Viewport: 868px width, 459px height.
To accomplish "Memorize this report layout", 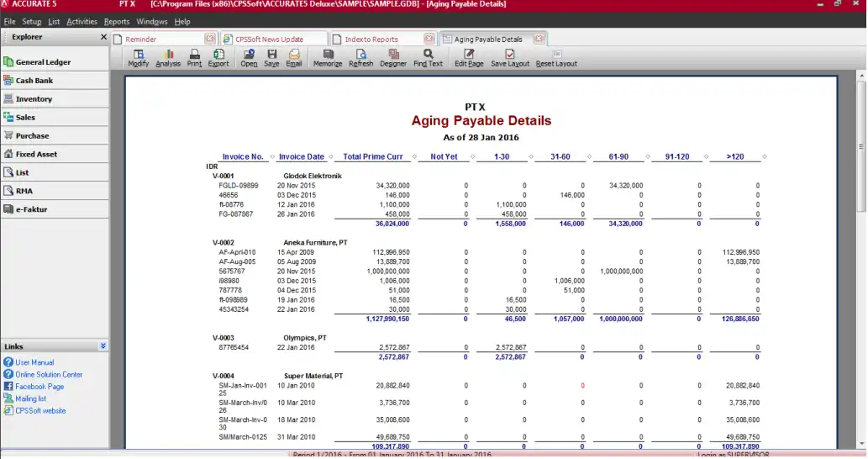I will 328,57.
